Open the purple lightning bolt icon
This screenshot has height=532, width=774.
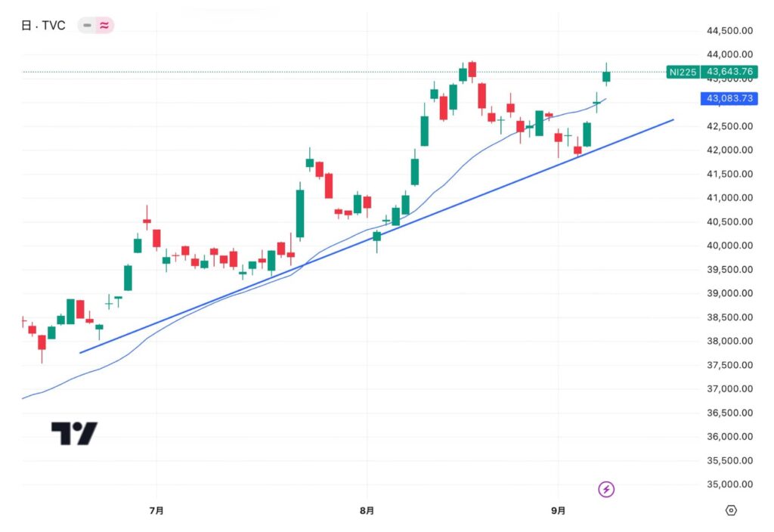[x=606, y=489]
